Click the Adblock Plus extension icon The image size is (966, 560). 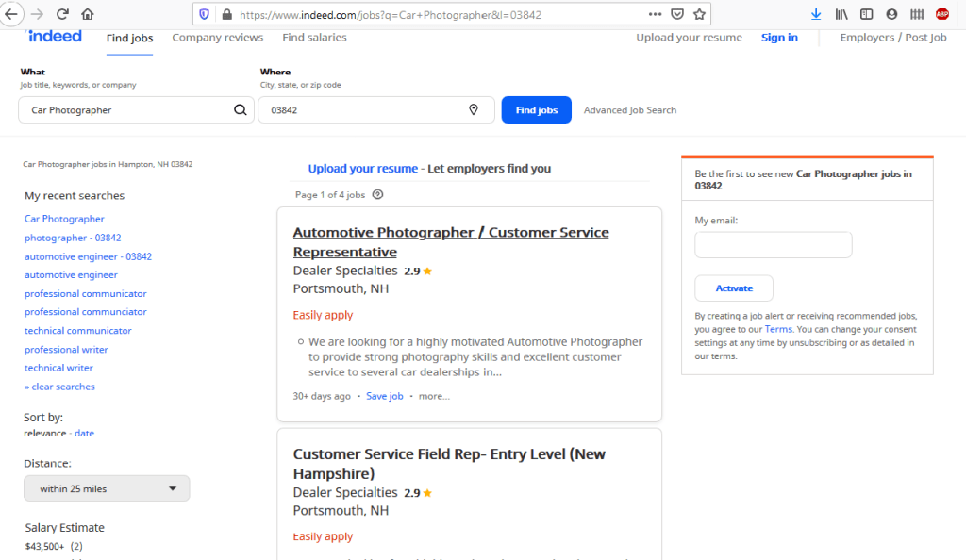pos(941,14)
